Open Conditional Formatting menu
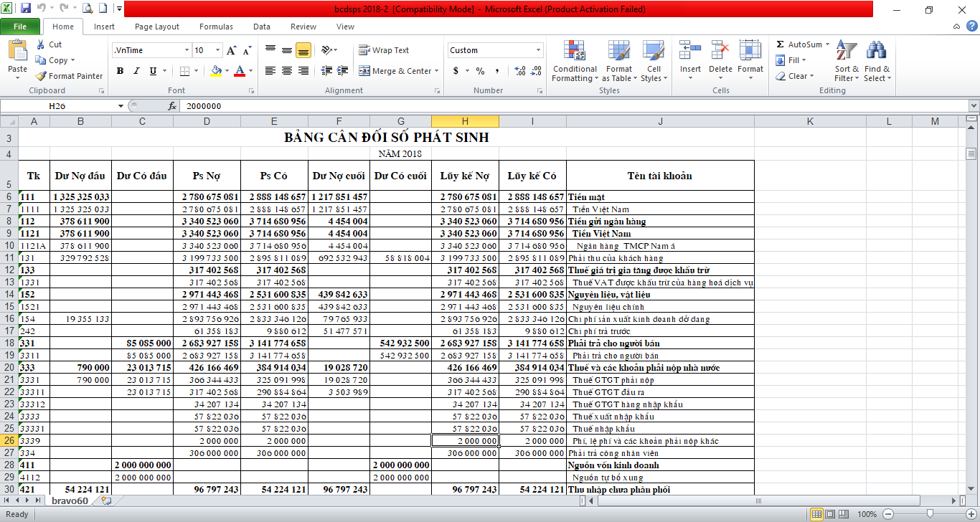The width and height of the screenshot is (980, 522). (575, 62)
